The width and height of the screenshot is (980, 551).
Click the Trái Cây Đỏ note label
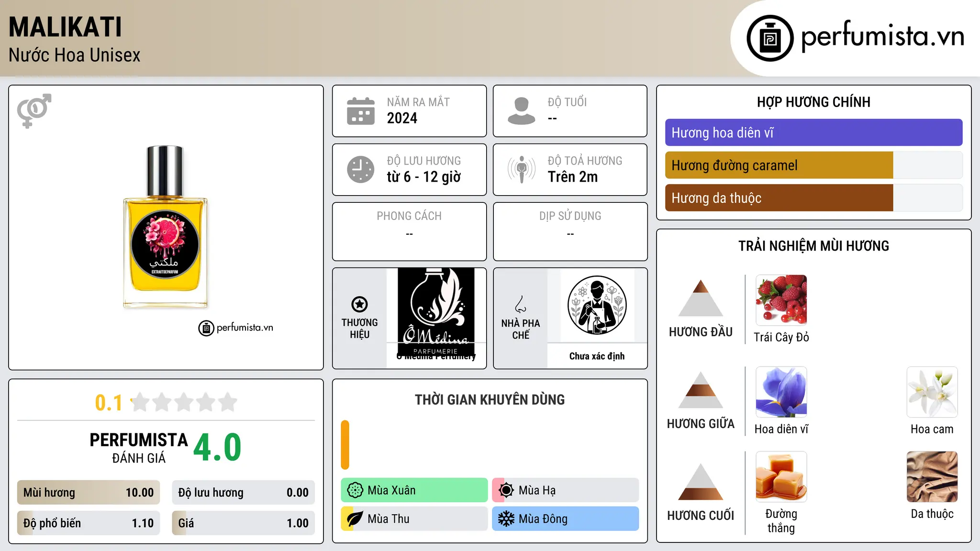(x=781, y=337)
